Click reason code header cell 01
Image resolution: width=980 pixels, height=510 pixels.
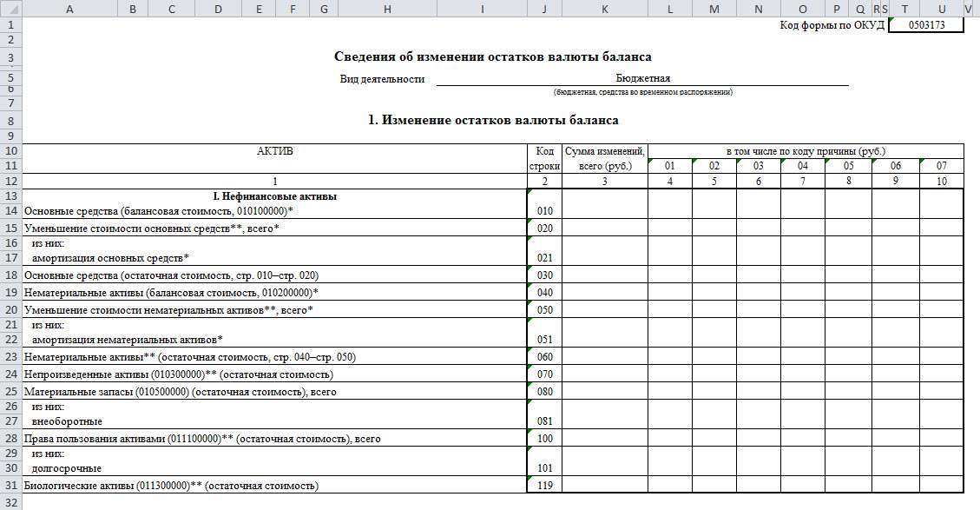[x=669, y=165]
